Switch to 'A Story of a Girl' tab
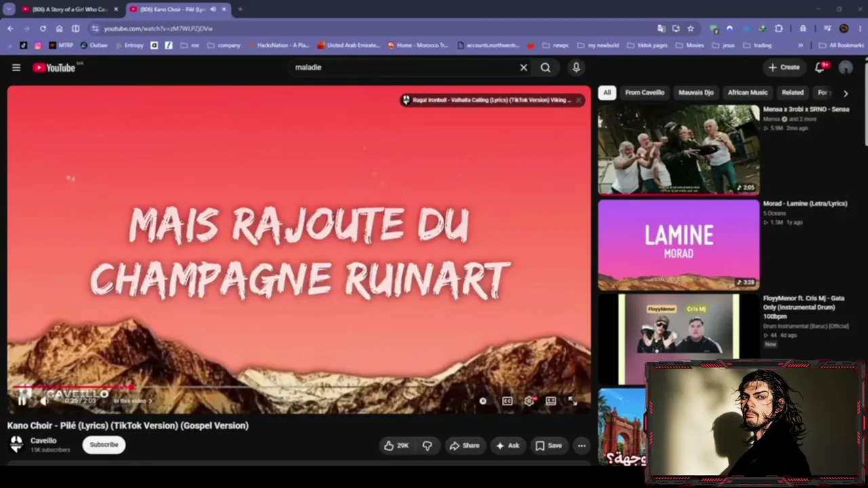This screenshot has height=488, width=868. [x=70, y=9]
